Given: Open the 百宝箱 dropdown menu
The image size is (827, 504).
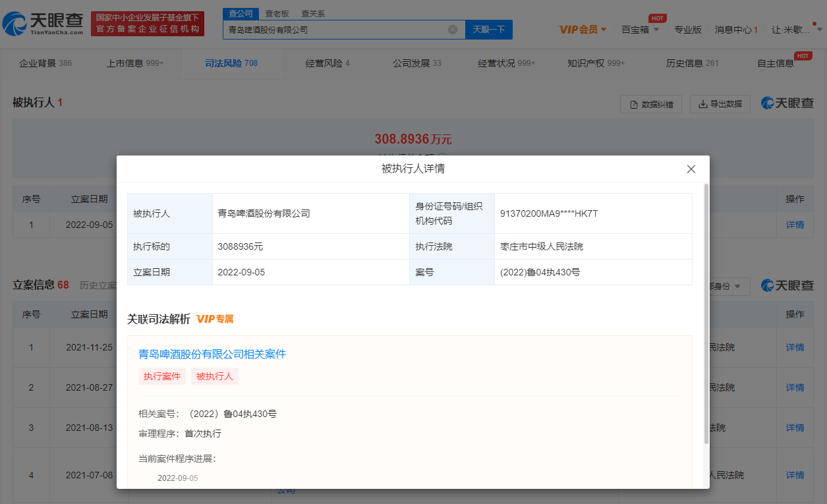Looking at the screenshot, I should coord(640,30).
